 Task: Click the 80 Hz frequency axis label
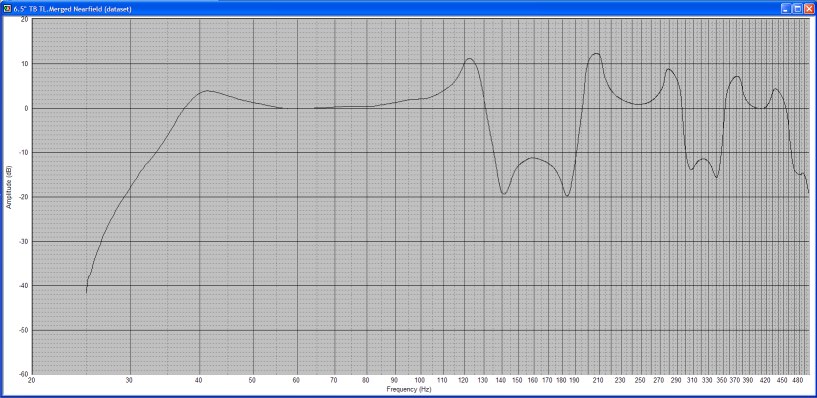coord(366,380)
